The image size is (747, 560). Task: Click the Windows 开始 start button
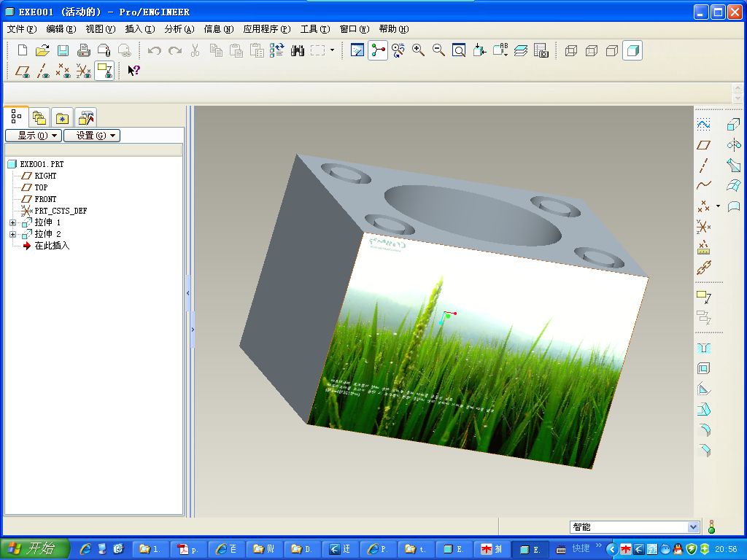[34, 548]
